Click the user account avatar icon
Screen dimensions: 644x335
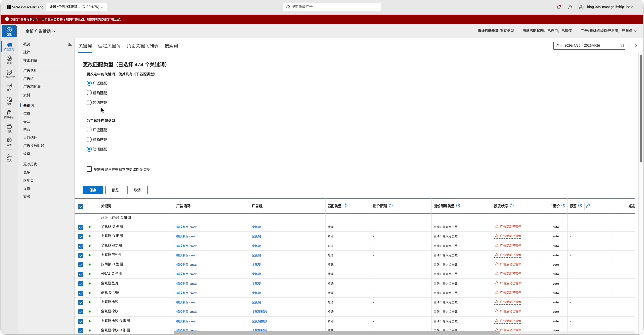coord(580,7)
